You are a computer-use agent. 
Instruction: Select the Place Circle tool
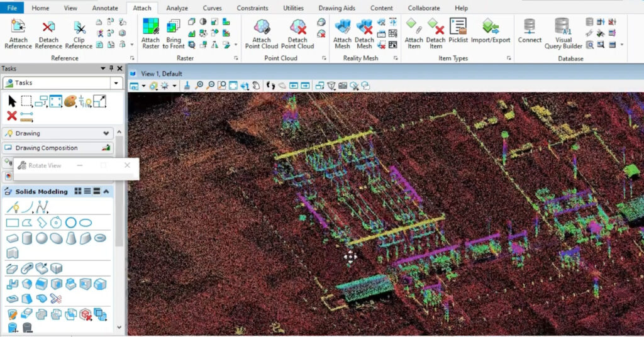(71, 223)
